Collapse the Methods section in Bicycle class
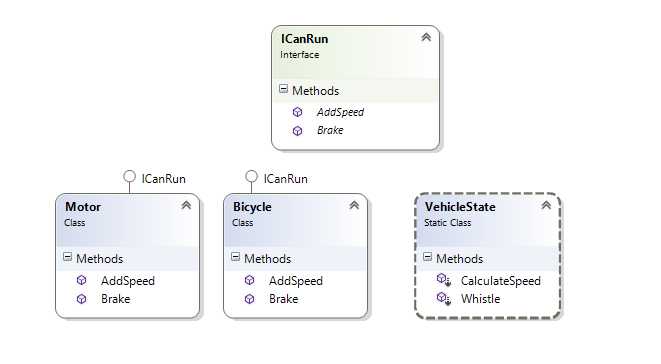This screenshot has height=364, width=661. coord(236,257)
